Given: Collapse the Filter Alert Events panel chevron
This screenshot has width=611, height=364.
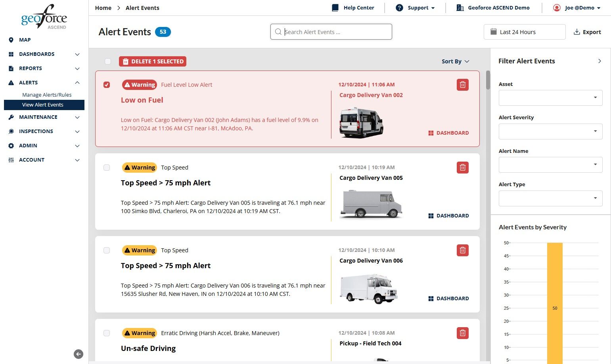Looking at the screenshot, I should tap(600, 61).
